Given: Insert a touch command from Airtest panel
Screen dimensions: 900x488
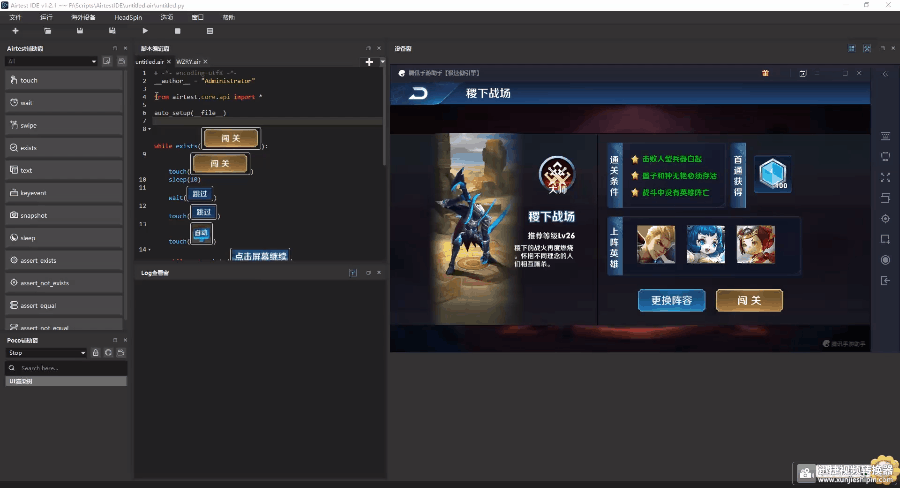Looking at the screenshot, I should (64, 80).
